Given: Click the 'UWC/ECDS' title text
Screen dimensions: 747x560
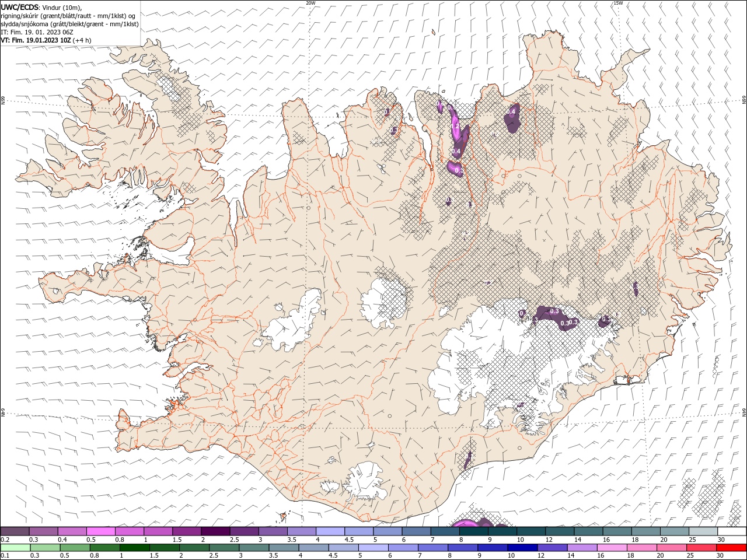Looking at the screenshot, I should click(x=20, y=7).
